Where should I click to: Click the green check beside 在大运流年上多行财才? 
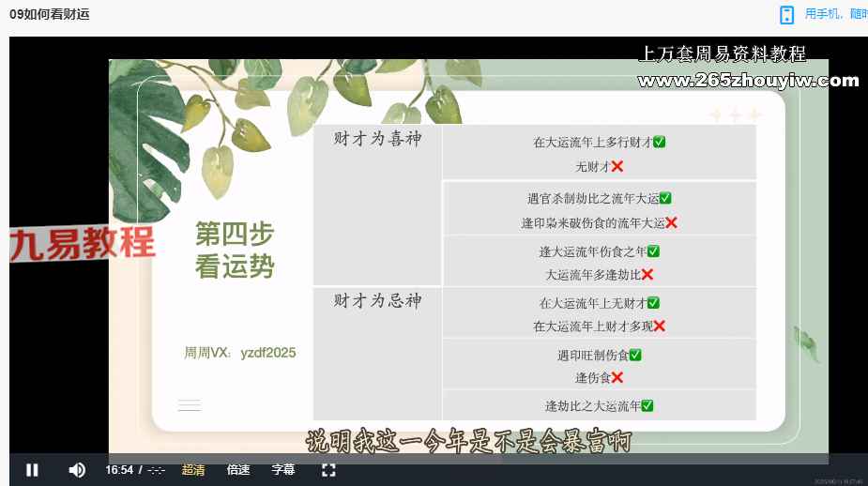point(660,143)
